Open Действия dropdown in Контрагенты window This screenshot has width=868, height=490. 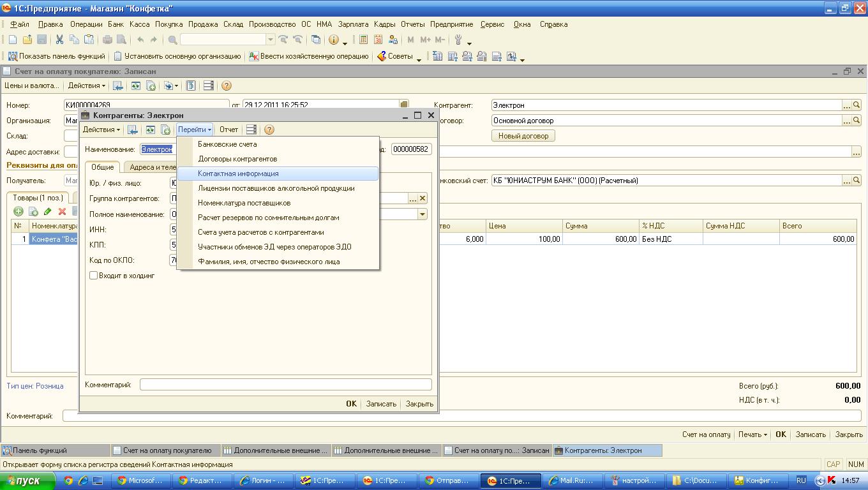pos(101,130)
